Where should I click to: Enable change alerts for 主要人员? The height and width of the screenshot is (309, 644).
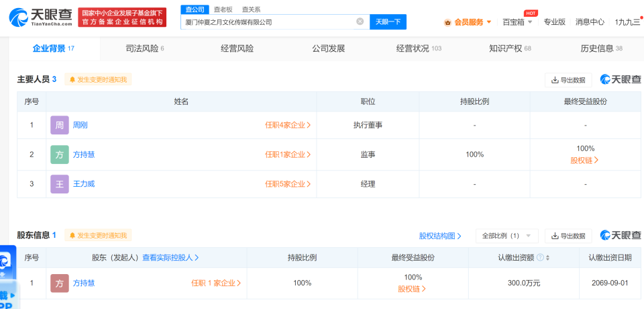click(x=99, y=80)
